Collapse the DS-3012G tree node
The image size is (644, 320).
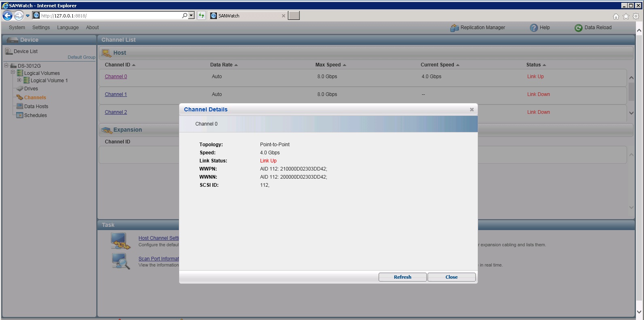6,65
